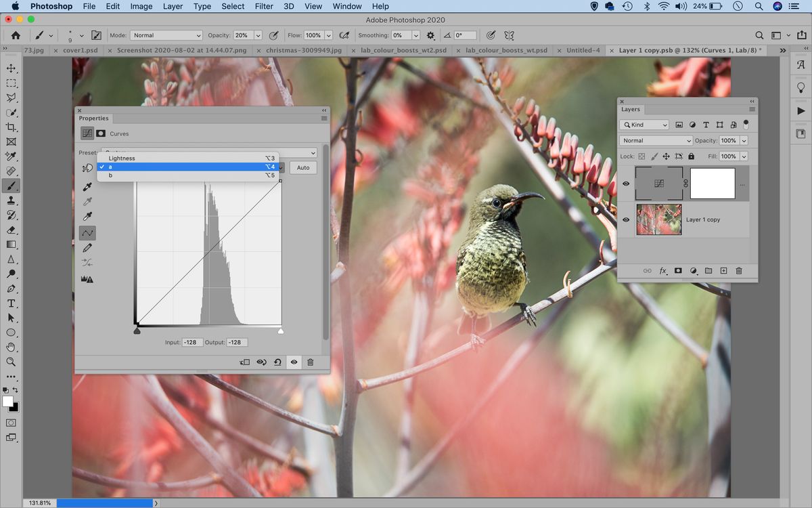Click the foreground color swatch

click(x=8, y=401)
